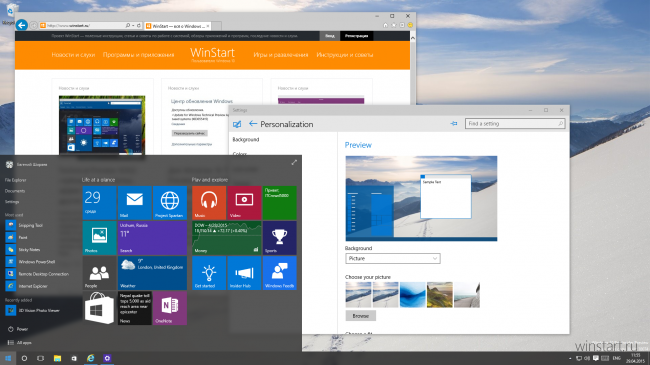Open the Photos tile
Viewport: 650px width, 365px height.
[99, 238]
